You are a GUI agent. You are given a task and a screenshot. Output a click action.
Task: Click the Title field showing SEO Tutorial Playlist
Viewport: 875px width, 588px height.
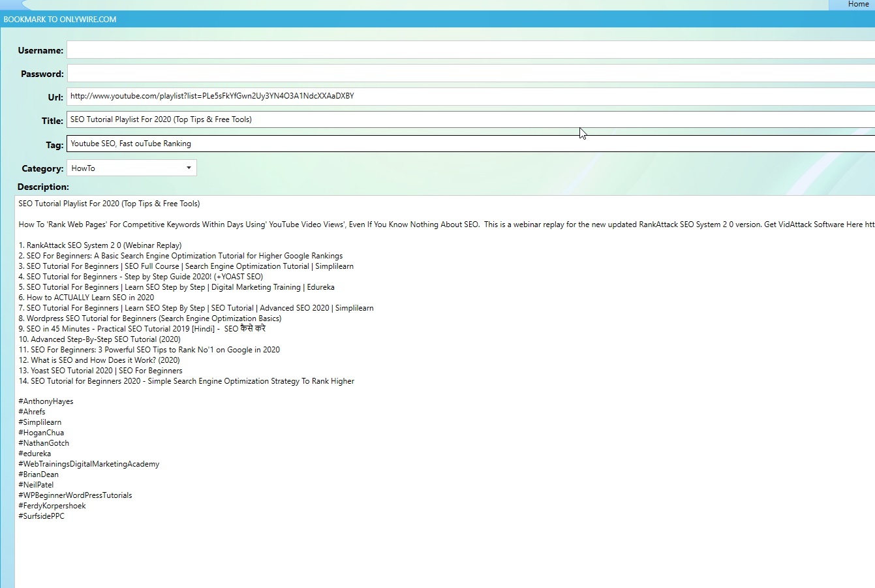[470, 119]
